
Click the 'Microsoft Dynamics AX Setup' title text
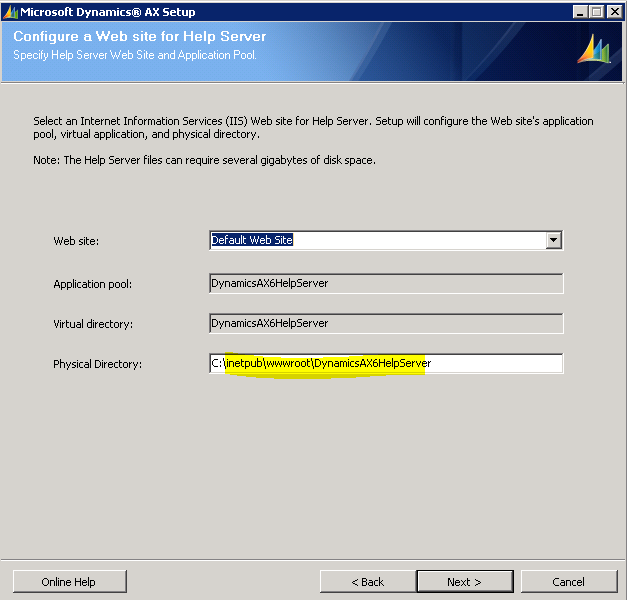[108, 12]
